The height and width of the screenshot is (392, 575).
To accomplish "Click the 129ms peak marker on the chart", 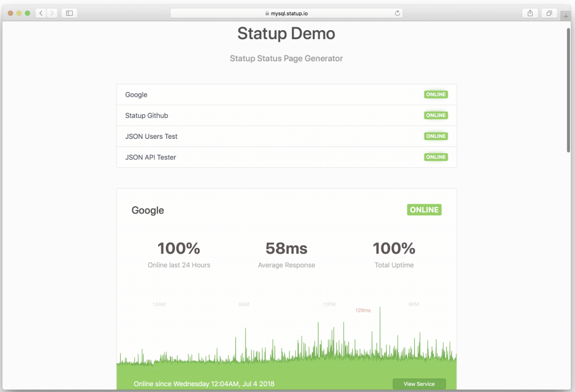I will click(363, 310).
